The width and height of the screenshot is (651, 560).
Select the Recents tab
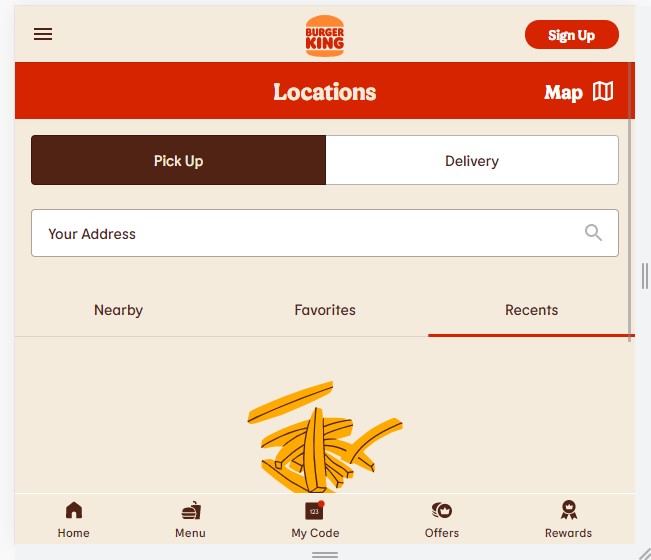point(531,310)
